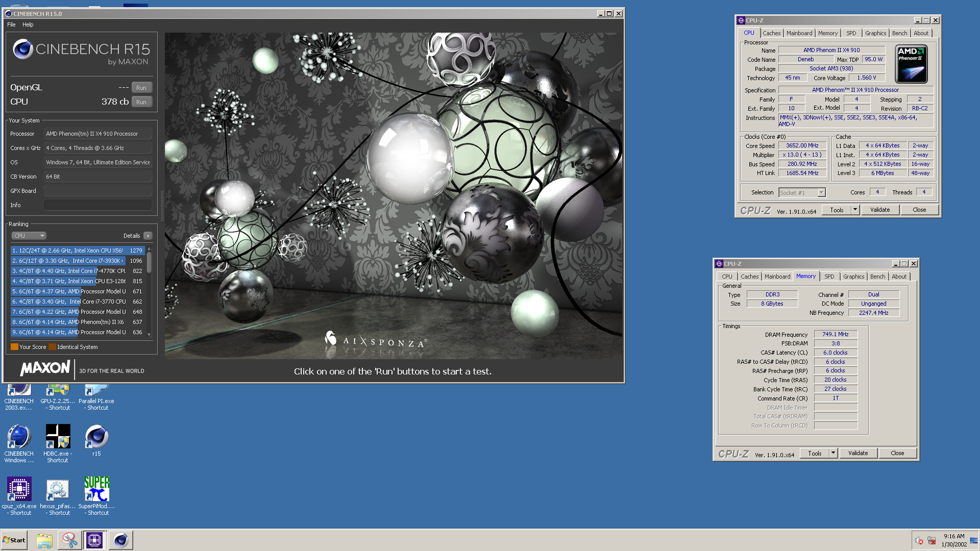The image size is (980, 551).
Task: Click the network tray icon
Action: [x=932, y=541]
